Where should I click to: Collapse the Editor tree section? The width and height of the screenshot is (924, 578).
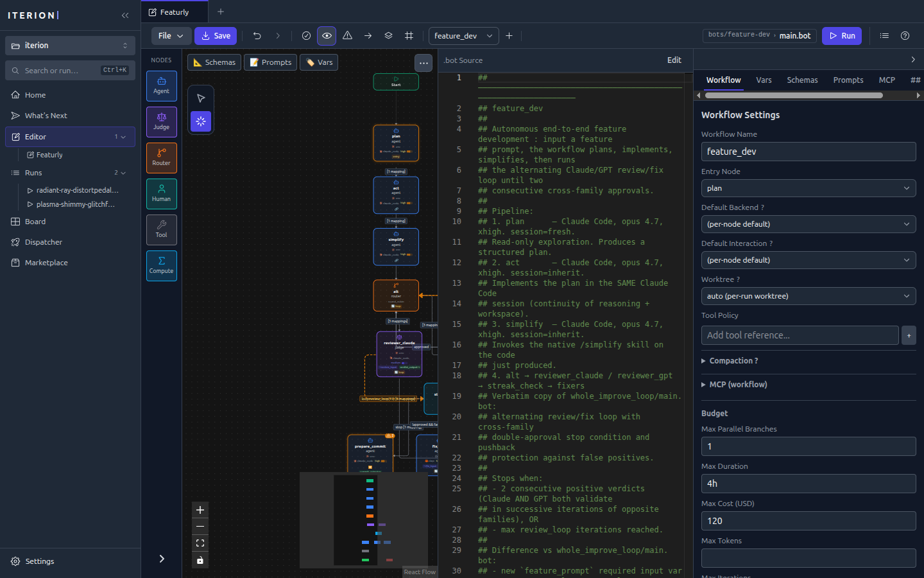123,137
